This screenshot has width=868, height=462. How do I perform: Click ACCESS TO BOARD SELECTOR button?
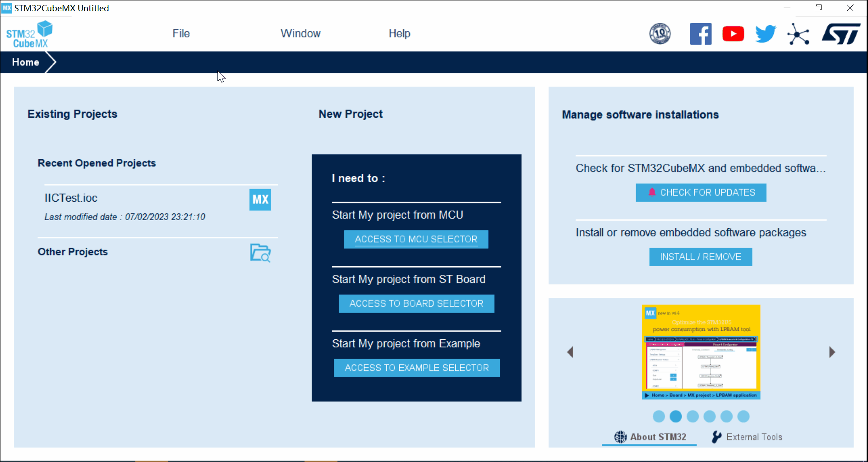pos(416,304)
